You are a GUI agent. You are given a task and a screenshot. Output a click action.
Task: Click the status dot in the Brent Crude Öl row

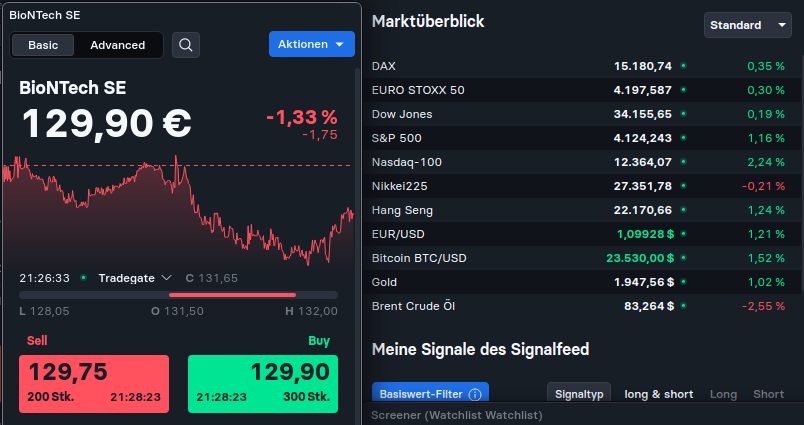tap(683, 306)
